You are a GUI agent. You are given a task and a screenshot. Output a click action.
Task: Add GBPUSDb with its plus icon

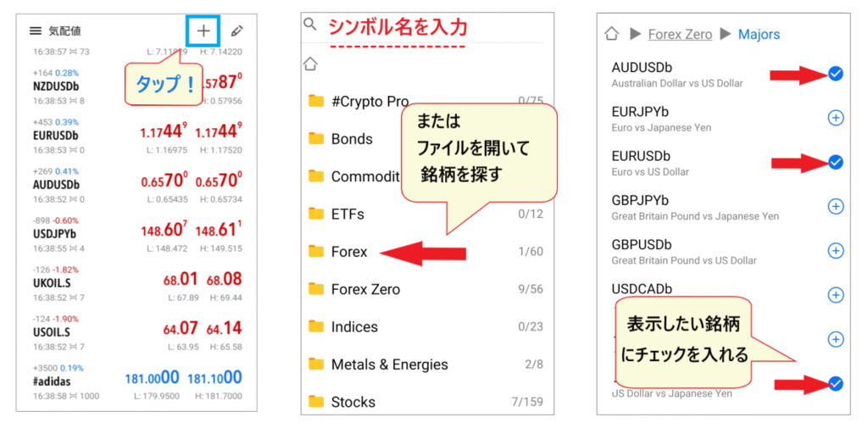835,250
